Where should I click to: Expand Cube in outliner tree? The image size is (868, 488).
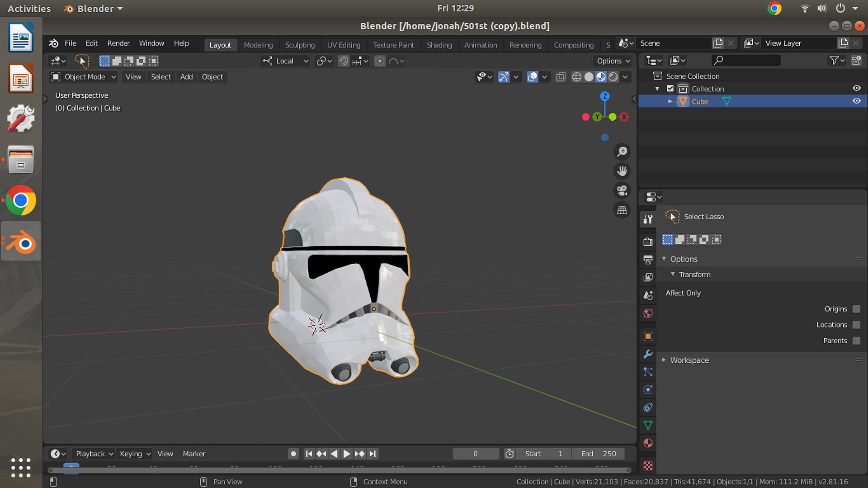click(x=670, y=101)
